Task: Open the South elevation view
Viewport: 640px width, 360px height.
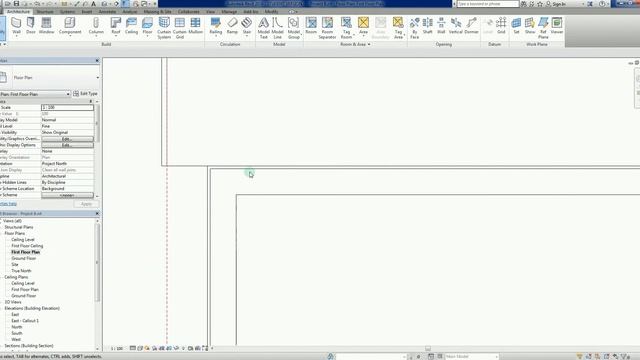Action: pyautogui.click(x=17, y=333)
